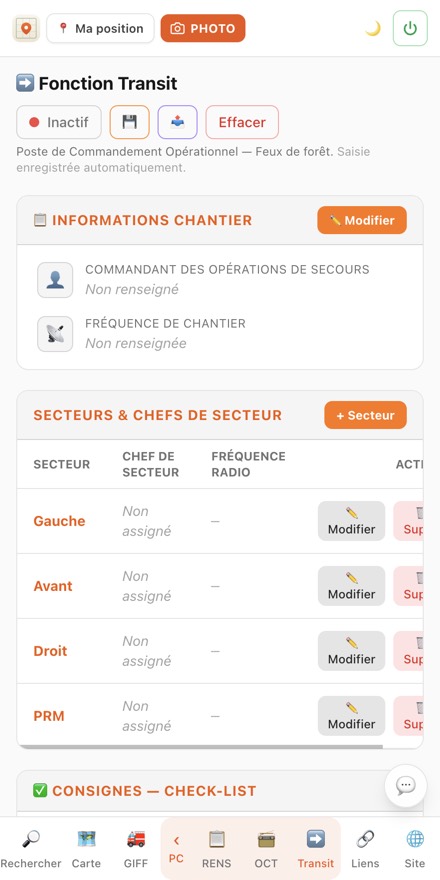Toggle dark mode with the moon icon
The height and width of the screenshot is (880, 440).
point(373,28)
